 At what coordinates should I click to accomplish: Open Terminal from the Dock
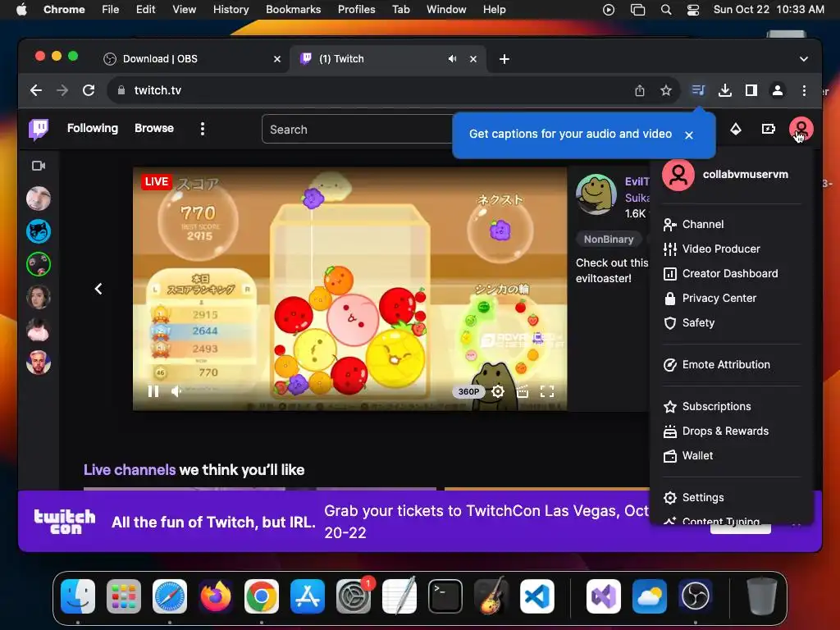(445, 596)
